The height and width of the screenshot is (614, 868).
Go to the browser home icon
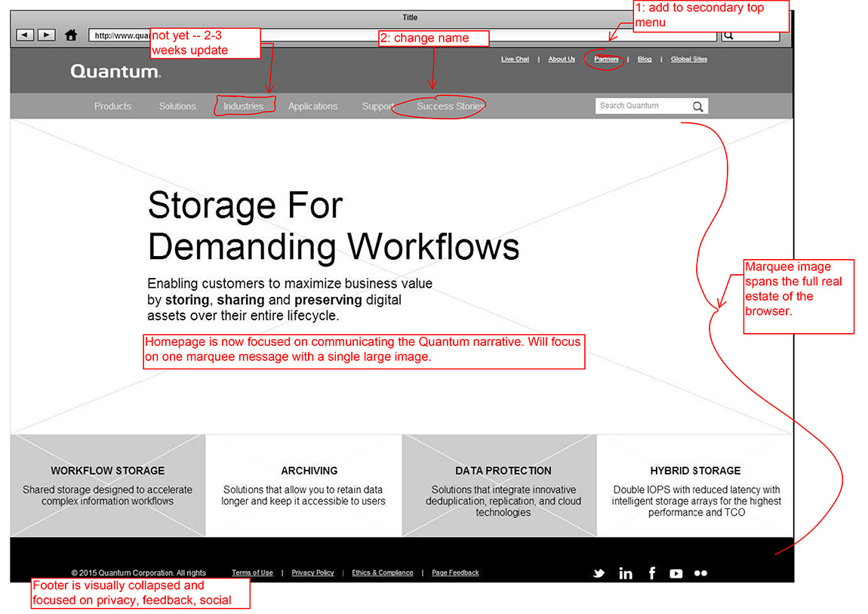(71, 35)
